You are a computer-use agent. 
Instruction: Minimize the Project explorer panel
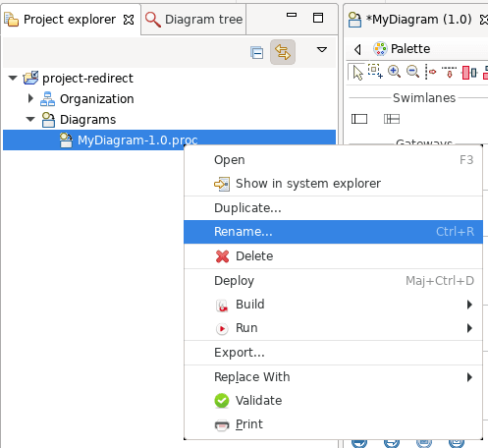292,15
